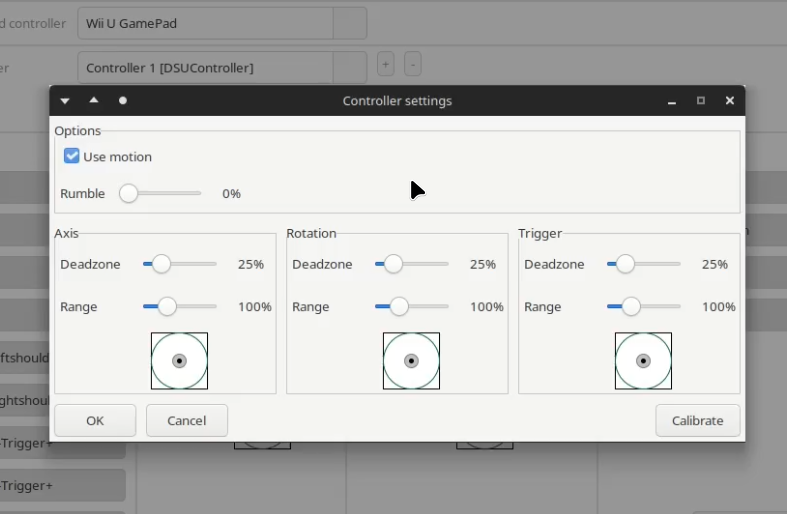This screenshot has width=787, height=514.
Task: Click the round dot icon in title bar
Action: coord(123,101)
